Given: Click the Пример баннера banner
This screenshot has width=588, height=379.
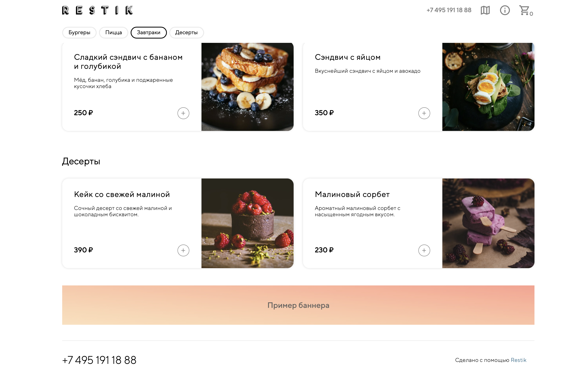Looking at the screenshot, I should [298, 305].
